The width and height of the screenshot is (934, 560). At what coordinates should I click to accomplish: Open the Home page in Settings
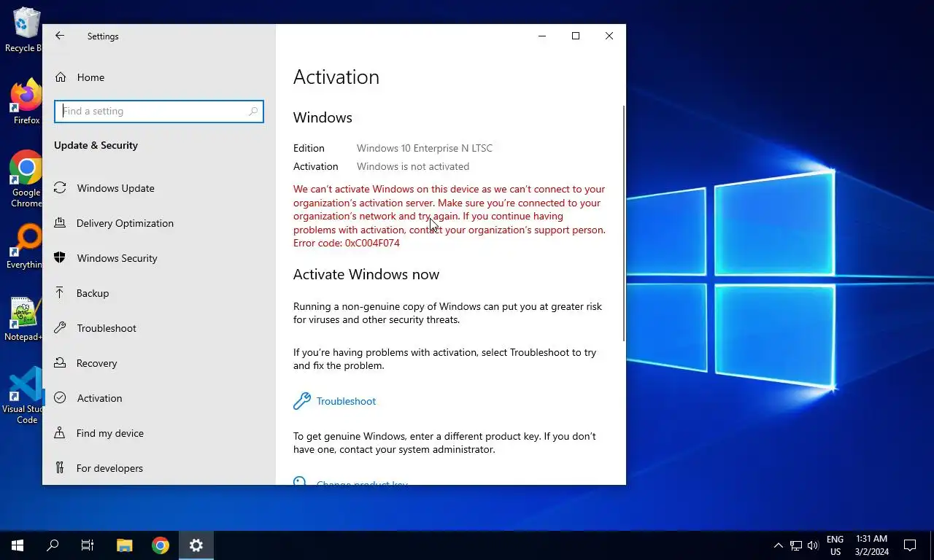coord(159,77)
